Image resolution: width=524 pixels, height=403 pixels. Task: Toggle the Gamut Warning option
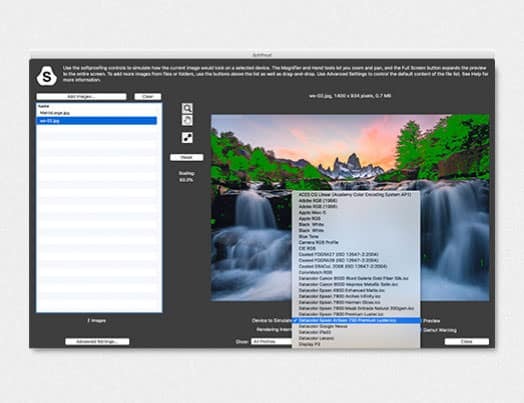(x=440, y=330)
